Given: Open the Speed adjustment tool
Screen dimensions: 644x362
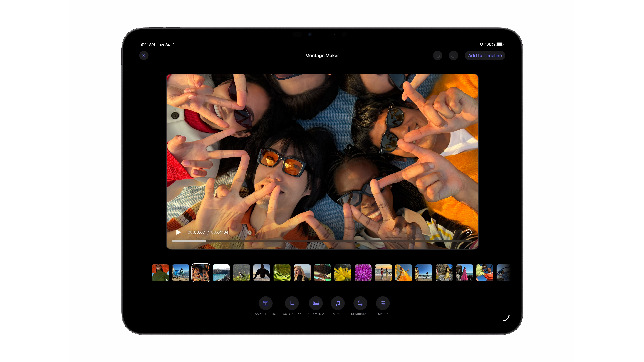Looking at the screenshot, I should tap(383, 303).
